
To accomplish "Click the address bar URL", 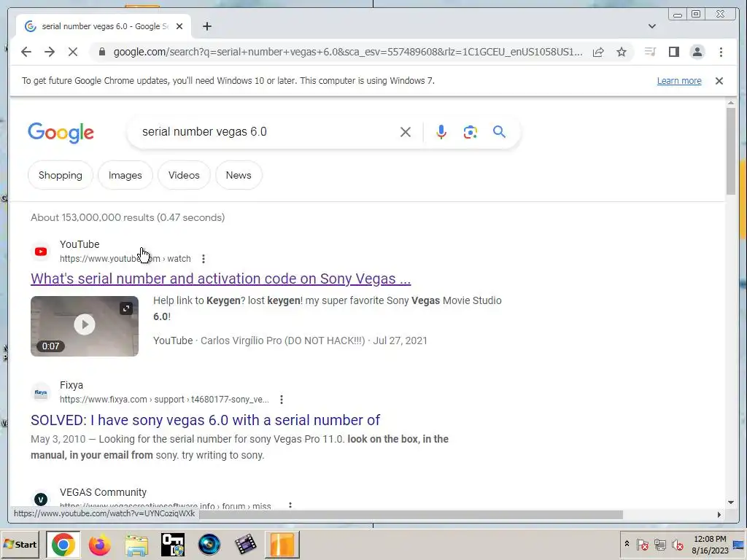I will [x=348, y=52].
